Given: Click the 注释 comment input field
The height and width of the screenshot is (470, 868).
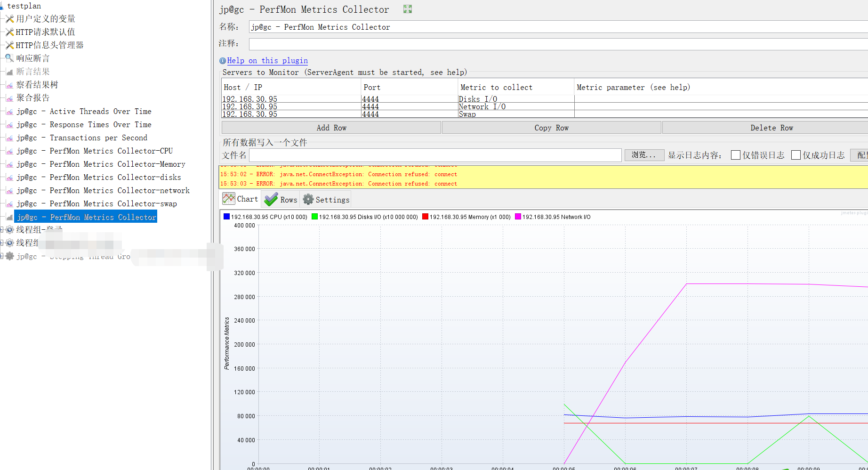Looking at the screenshot, I should coord(558,44).
